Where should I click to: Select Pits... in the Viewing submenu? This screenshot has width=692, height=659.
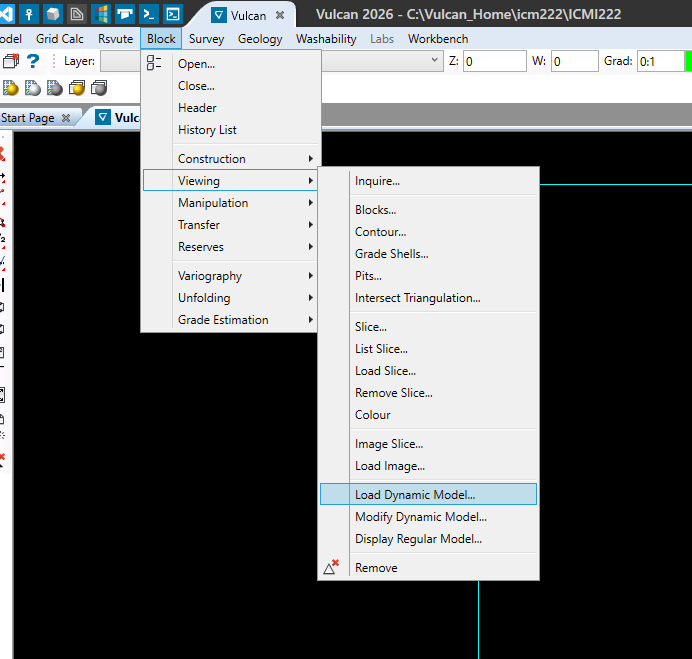pyautogui.click(x=428, y=276)
